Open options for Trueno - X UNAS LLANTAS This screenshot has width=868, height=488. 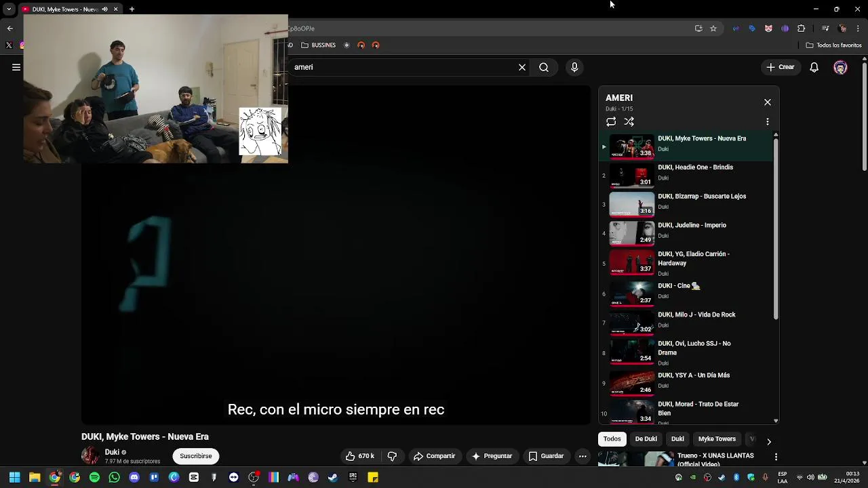[x=776, y=457]
